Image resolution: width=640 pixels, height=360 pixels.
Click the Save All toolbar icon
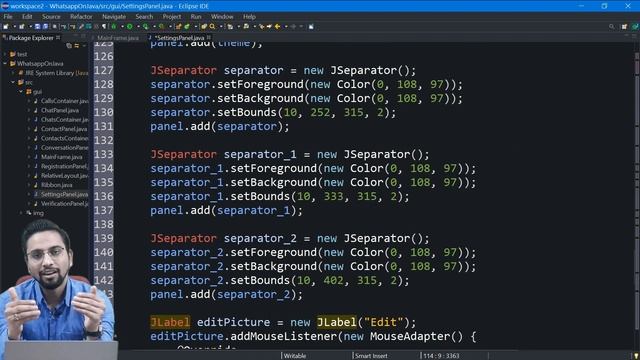pyautogui.click(x=45, y=27)
